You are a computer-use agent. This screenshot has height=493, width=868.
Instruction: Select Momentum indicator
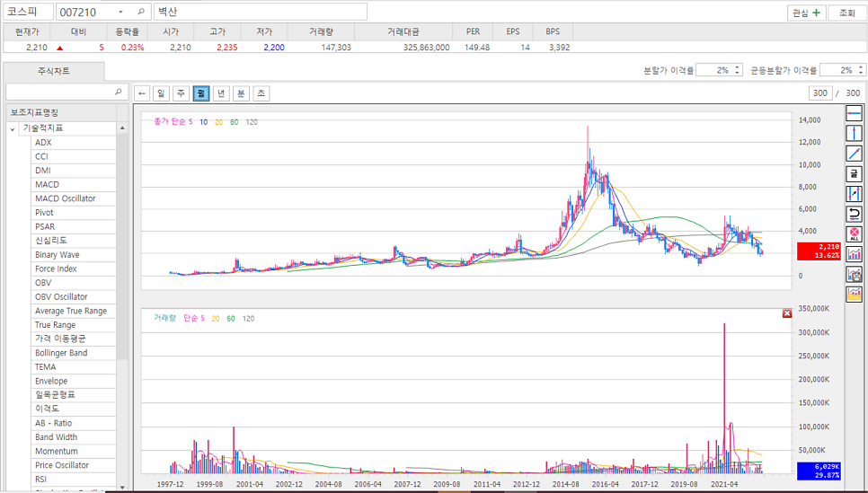[74, 451]
